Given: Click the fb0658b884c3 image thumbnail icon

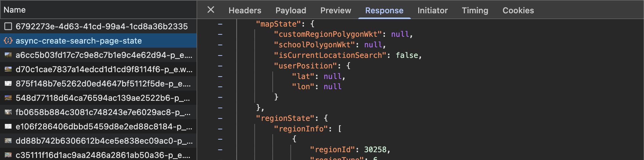Looking at the screenshot, I should [8, 112].
